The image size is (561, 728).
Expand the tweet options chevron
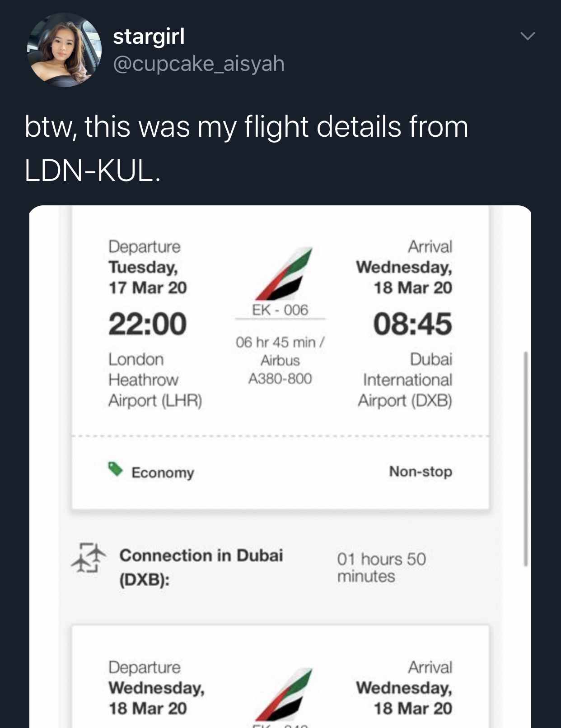point(527,36)
